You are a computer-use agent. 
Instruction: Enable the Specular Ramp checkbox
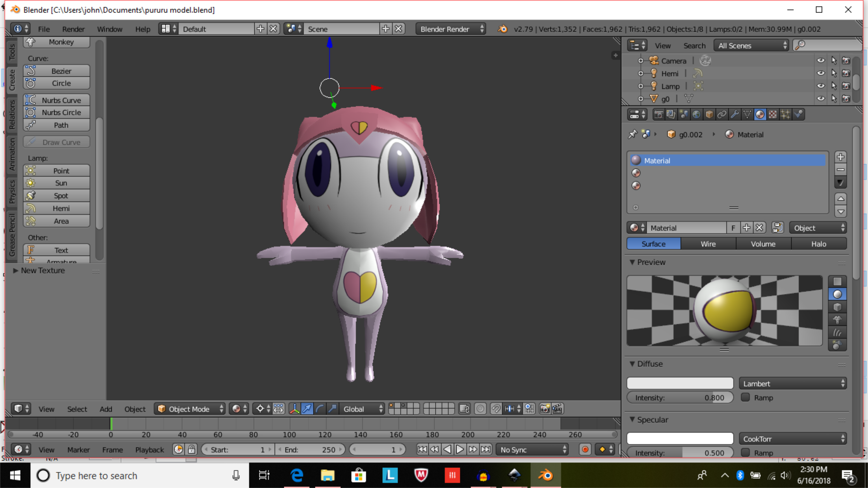click(745, 453)
